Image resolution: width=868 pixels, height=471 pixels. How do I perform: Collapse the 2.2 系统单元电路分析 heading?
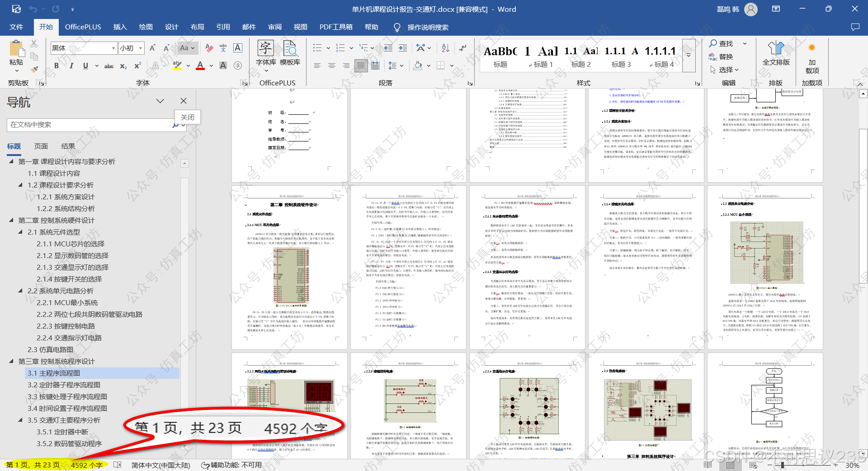(x=20, y=291)
